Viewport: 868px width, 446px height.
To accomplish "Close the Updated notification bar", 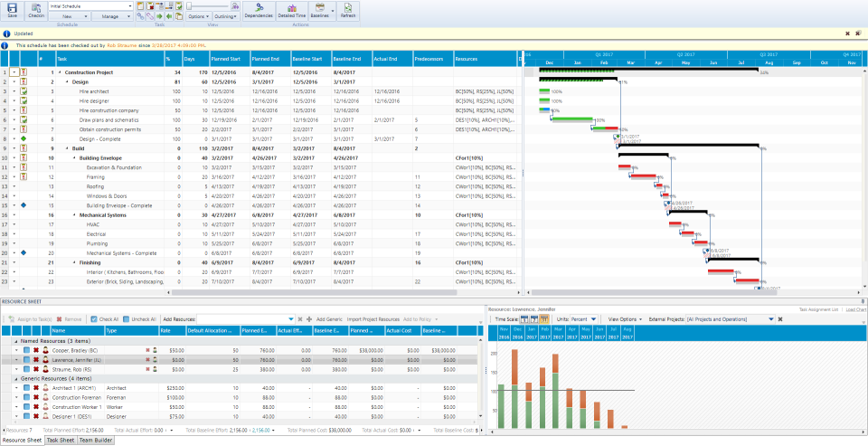I will click(x=847, y=33).
